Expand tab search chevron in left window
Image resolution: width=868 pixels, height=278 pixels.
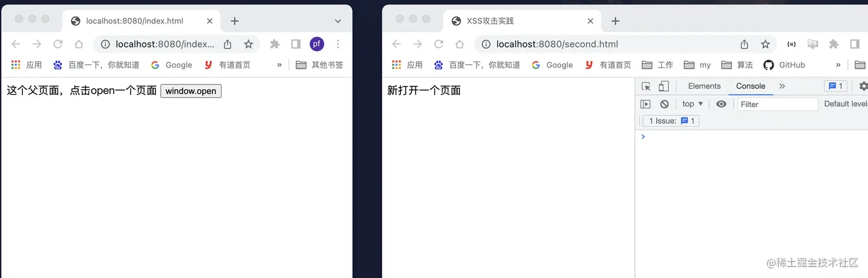pyautogui.click(x=338, y=21)
